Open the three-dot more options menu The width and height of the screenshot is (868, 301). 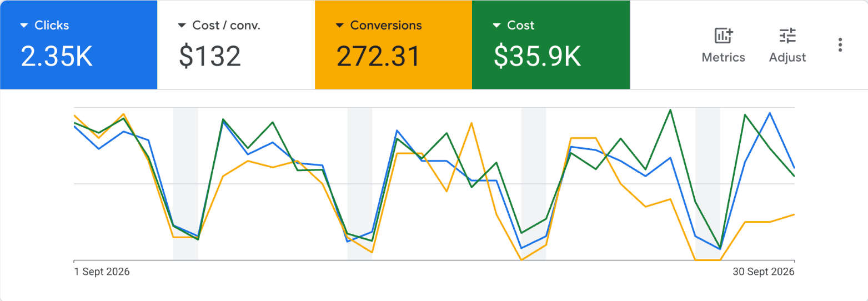(x=840, y=44)
